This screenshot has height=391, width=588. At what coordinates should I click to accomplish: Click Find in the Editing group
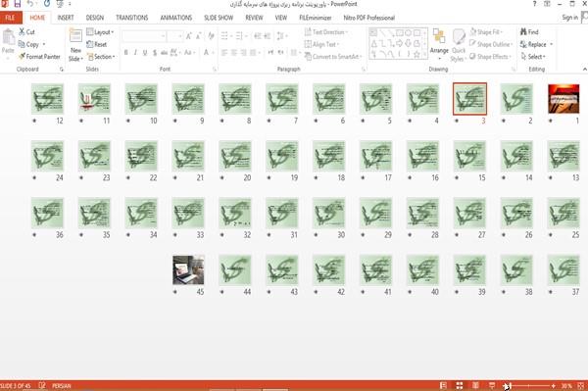[x=529, y=32]
